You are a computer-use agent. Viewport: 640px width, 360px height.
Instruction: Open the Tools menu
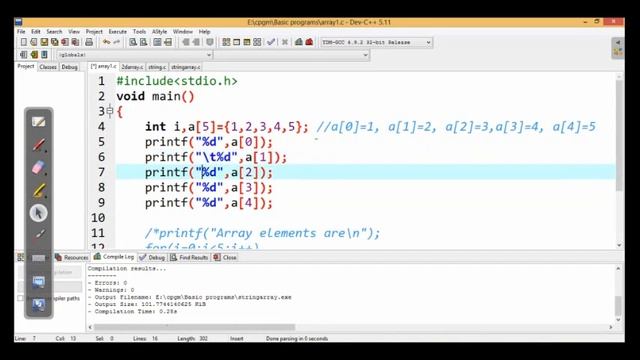(x=139, y=31)
